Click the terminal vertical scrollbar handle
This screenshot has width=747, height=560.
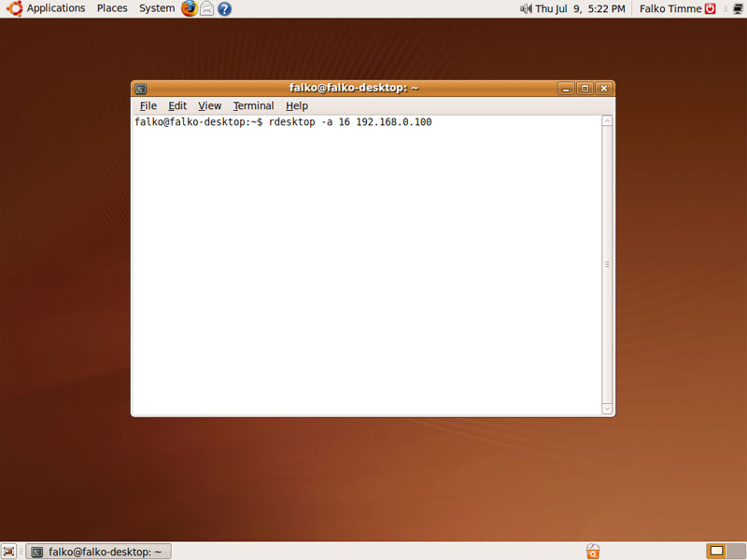(x=607, y=264)
